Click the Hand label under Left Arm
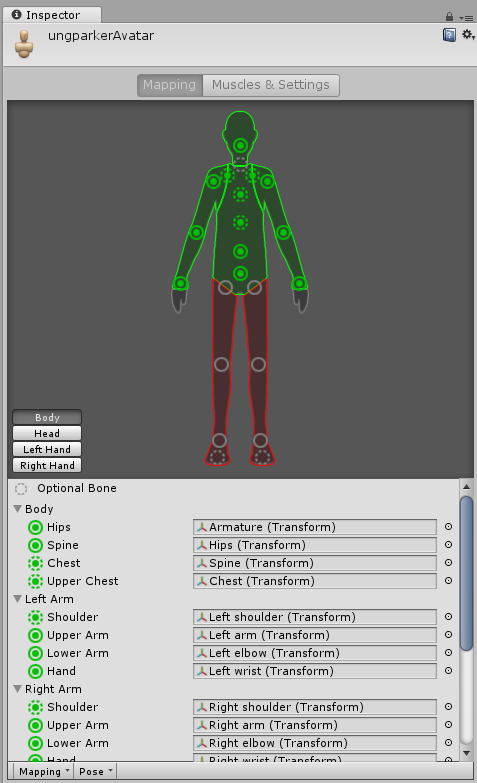The image size is (477, 783). pyautogui.click(x=61, y=671)
